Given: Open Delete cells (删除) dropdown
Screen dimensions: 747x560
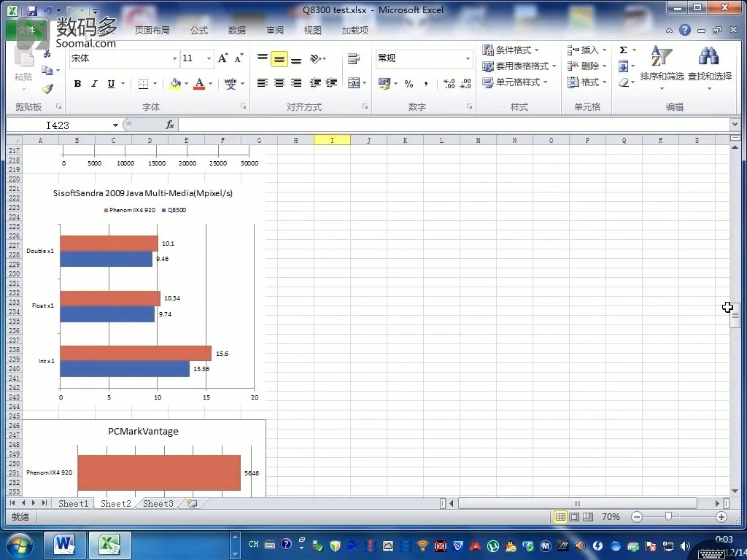Looking at the screenshot, I should (x=587, y=66).
